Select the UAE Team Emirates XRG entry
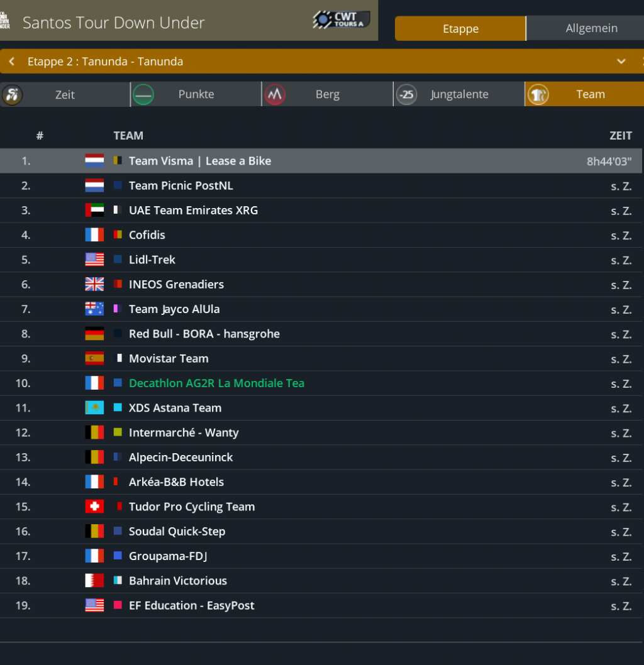Image resolution: width=644 pixels, height=665 pixels. point(193,211)
